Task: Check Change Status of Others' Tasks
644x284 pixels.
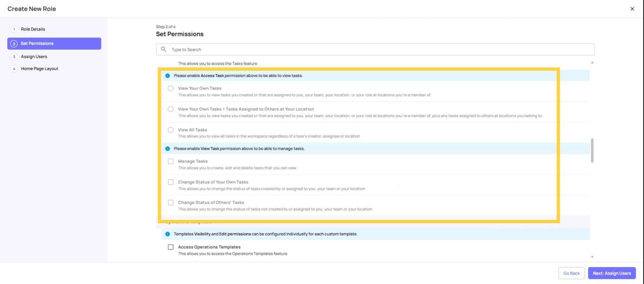Action: pos(171,203)
